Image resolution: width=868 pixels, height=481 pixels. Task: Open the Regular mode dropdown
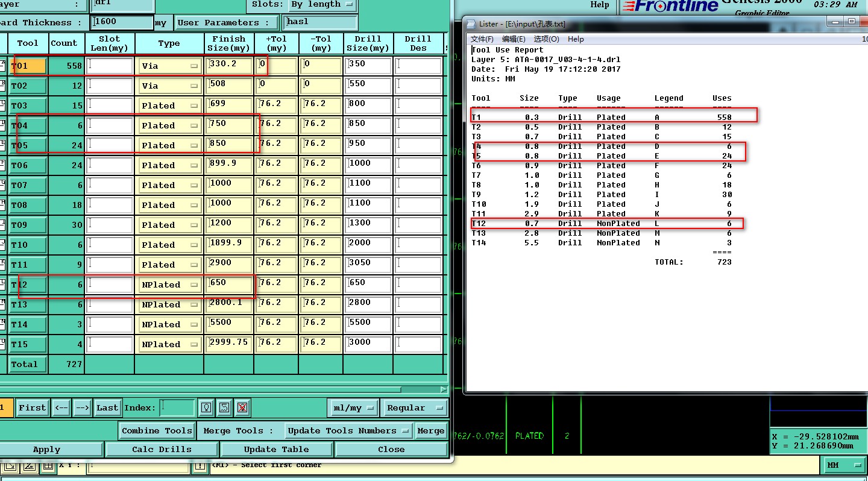414,407
